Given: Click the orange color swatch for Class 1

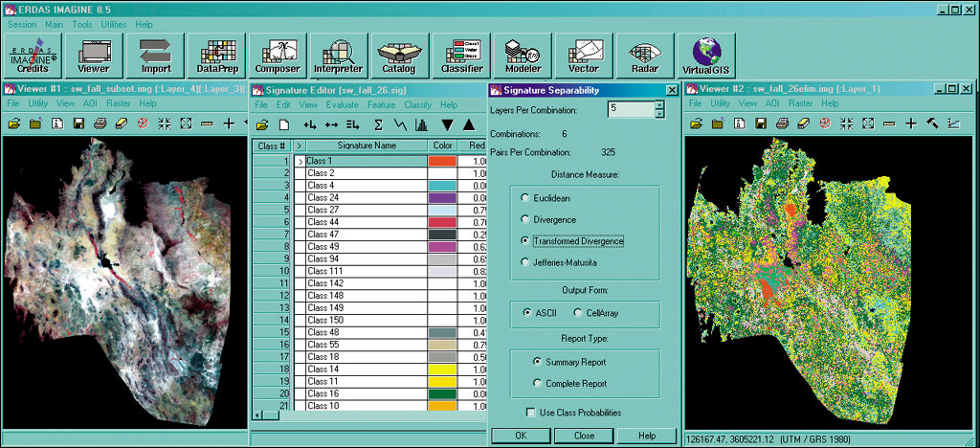Looking at the screenshot, I should 442,161.
